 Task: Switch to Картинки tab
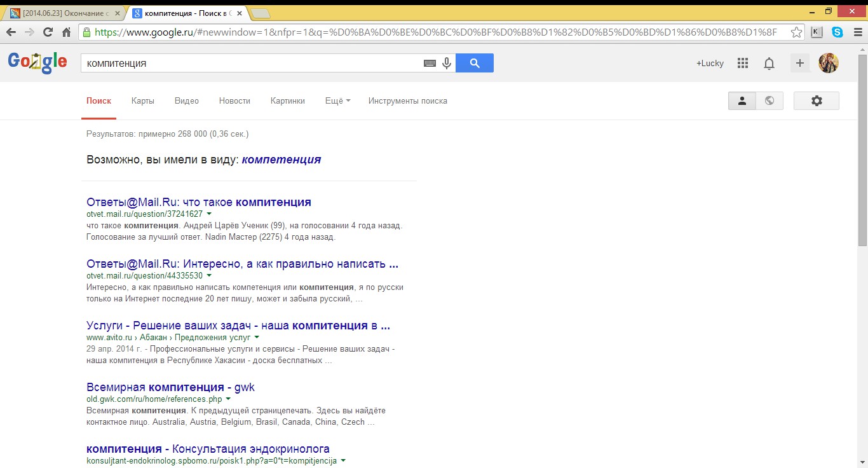click(x=288, y=100)
